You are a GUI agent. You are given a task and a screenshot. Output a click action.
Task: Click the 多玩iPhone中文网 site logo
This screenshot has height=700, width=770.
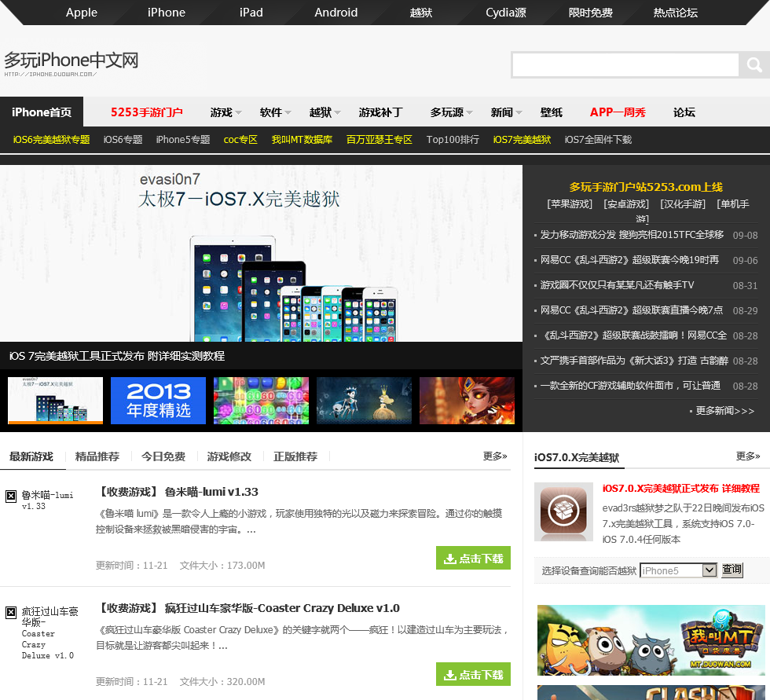[71, 64]
